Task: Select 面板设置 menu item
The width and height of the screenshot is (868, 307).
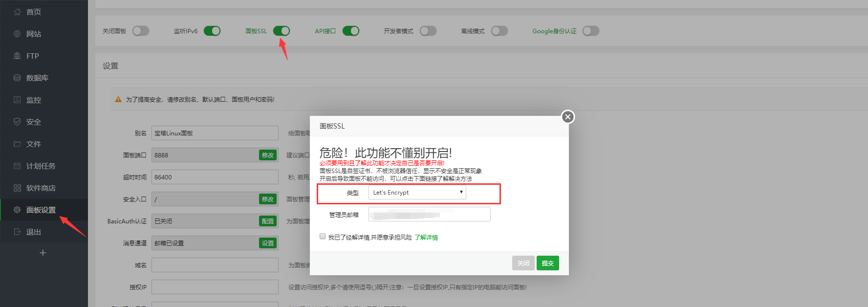Action: [41, 210]
